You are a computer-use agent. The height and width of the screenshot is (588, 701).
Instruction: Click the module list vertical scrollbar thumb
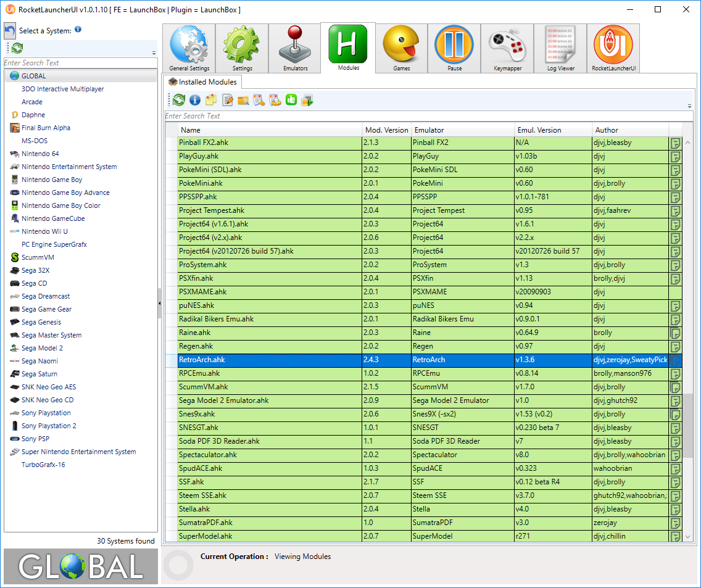tap(687, 426)
